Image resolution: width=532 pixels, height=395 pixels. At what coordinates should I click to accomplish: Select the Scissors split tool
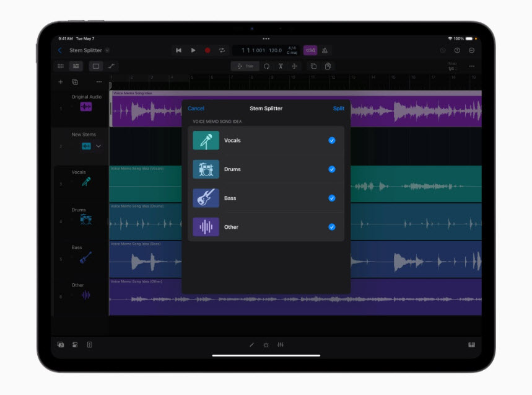[281, 66]
